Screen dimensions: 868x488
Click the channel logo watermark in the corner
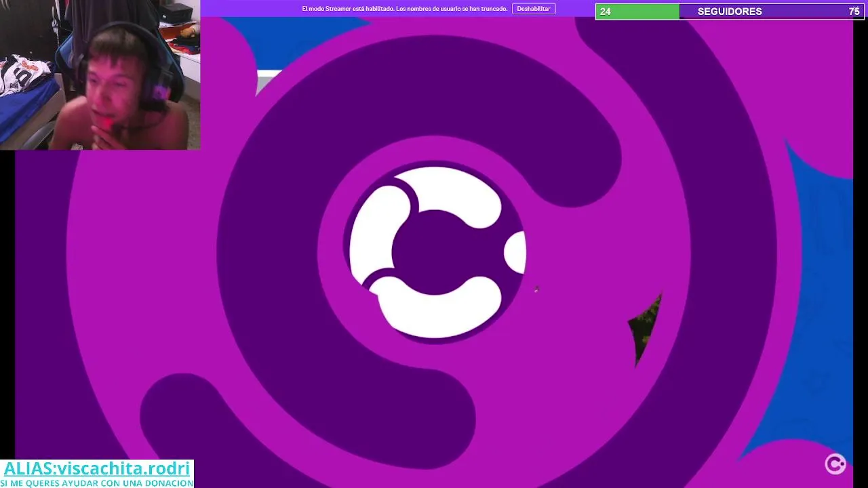coord(835,464)
